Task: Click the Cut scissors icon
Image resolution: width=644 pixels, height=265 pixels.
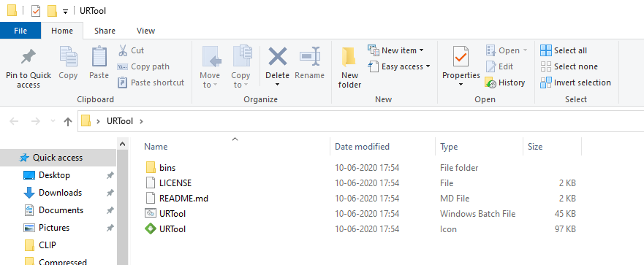Action: 123,50
